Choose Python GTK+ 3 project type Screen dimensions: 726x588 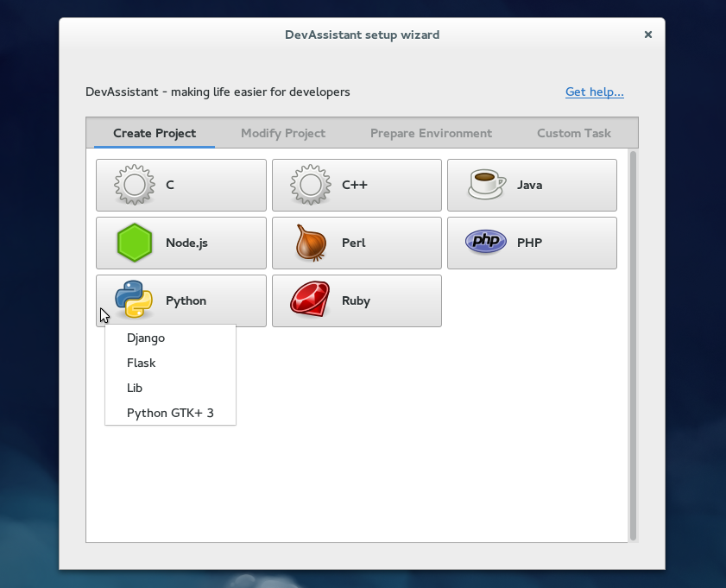point(169,413)
